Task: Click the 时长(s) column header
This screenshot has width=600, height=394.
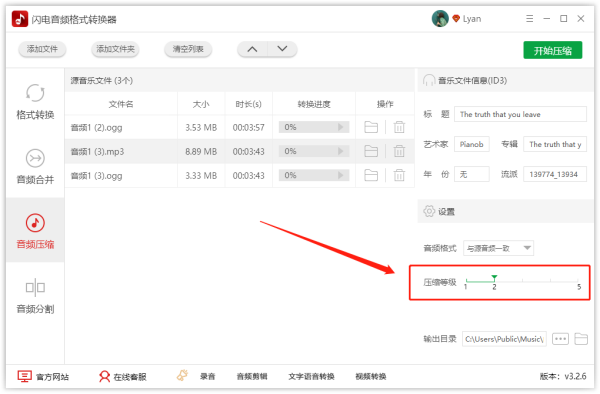Action: (x=248, y=104)
